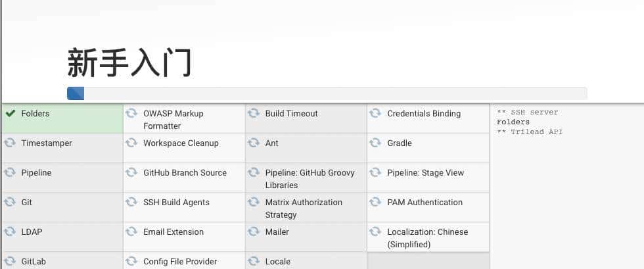The height and width of the screenshot is (269, 644).
Task: Click the green checkmark beside Folders
Action: point(11,113)
